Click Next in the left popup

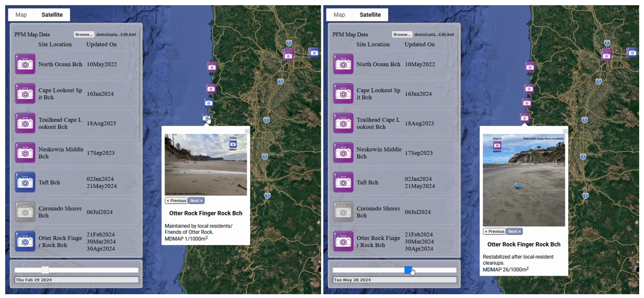coord(196,201)
